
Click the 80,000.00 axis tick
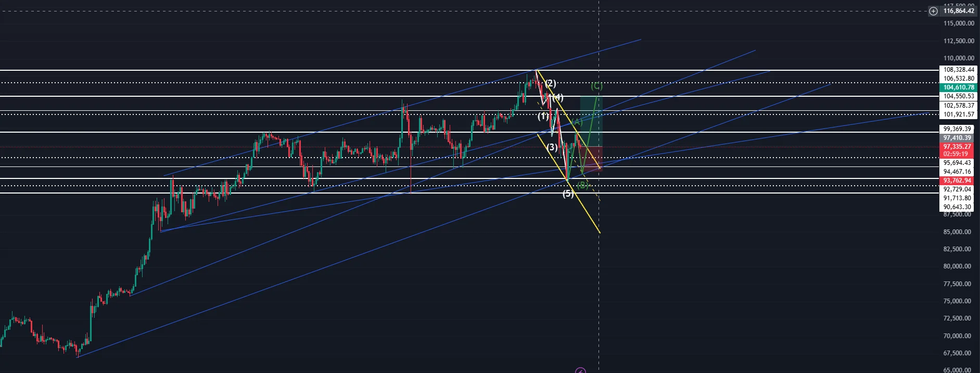tap(957, 266)
